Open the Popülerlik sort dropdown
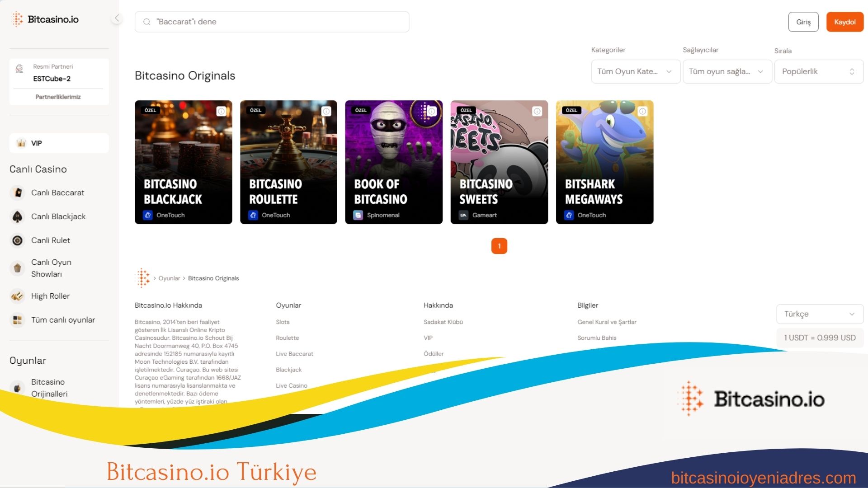The height and width of the screenshot is (488, 868). point(819,71)
